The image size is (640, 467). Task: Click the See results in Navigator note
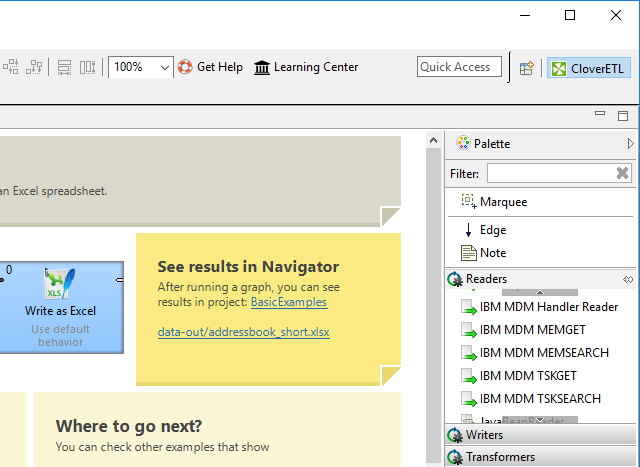coord(268,309)
